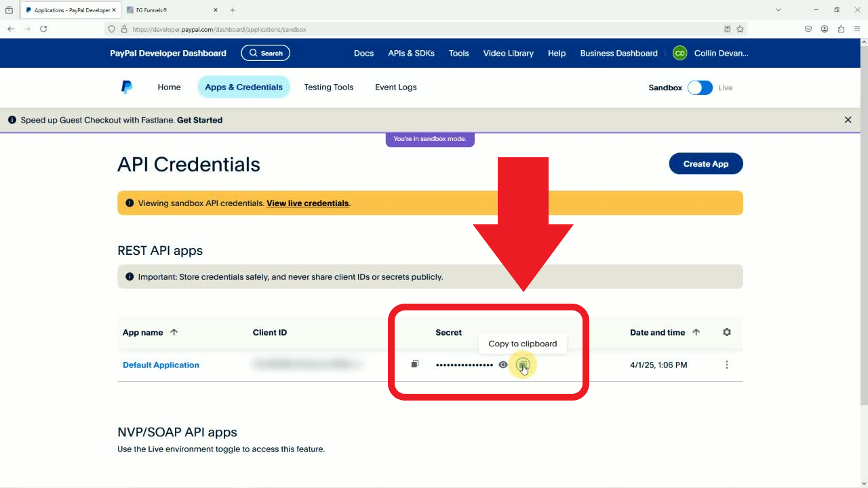Screen dimensions: 868x488
Task: Open Event Logs tab
Action: [x=395, y=87]
